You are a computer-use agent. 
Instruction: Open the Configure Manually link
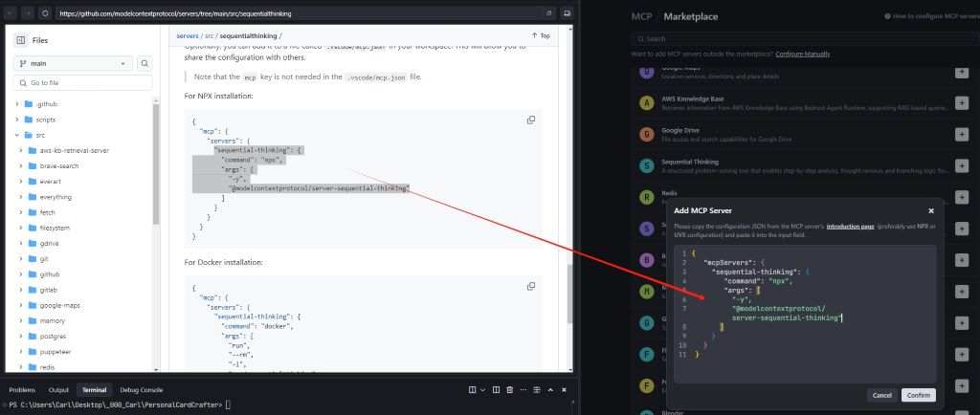(x=803, y=54)
